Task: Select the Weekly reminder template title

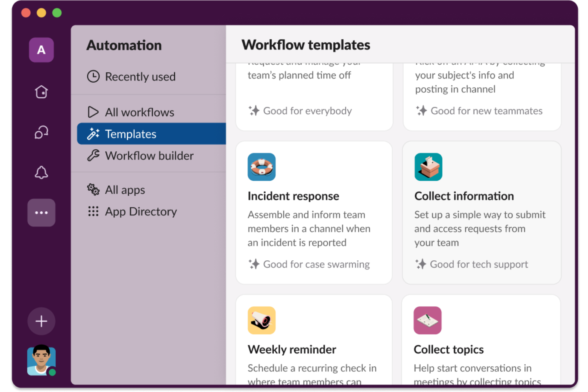Action: pos(292,350)
